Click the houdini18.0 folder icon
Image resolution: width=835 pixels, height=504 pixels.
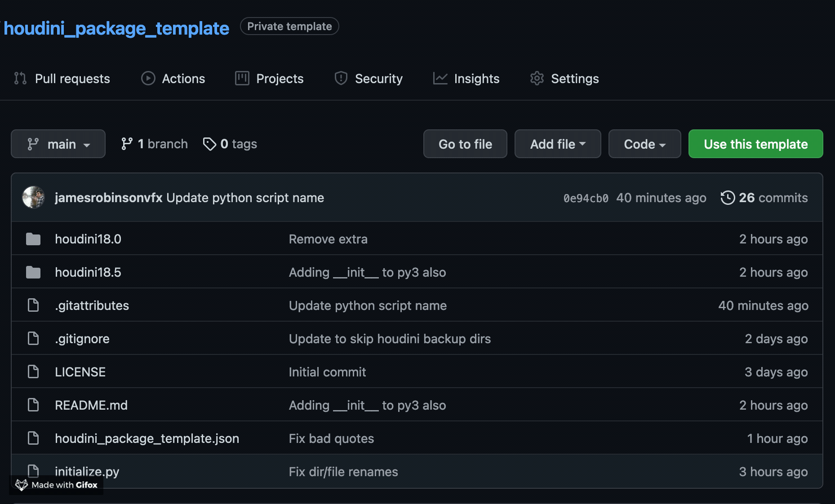coord(33,239)
